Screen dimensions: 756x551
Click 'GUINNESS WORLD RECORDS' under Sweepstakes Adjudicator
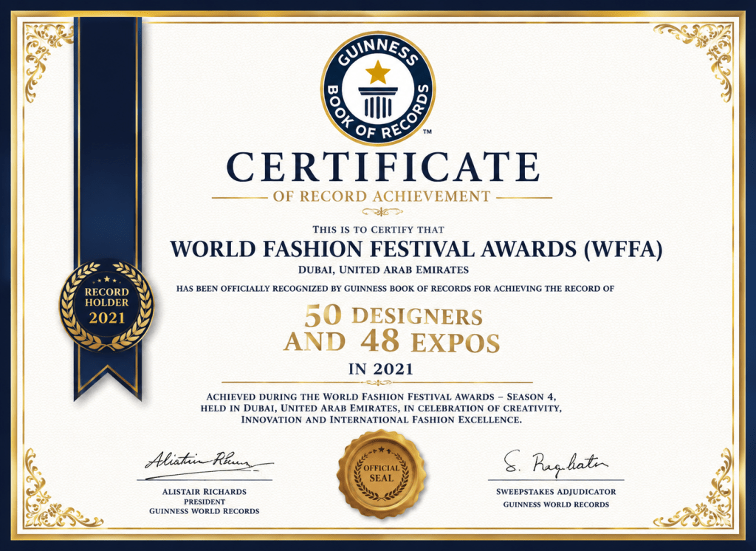click(556, 504)
